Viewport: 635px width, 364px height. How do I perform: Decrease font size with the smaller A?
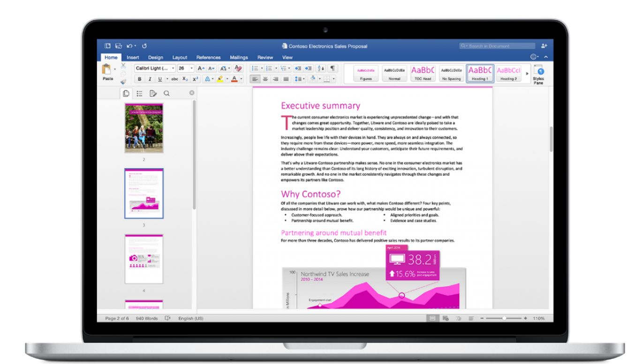click(211, 68)
